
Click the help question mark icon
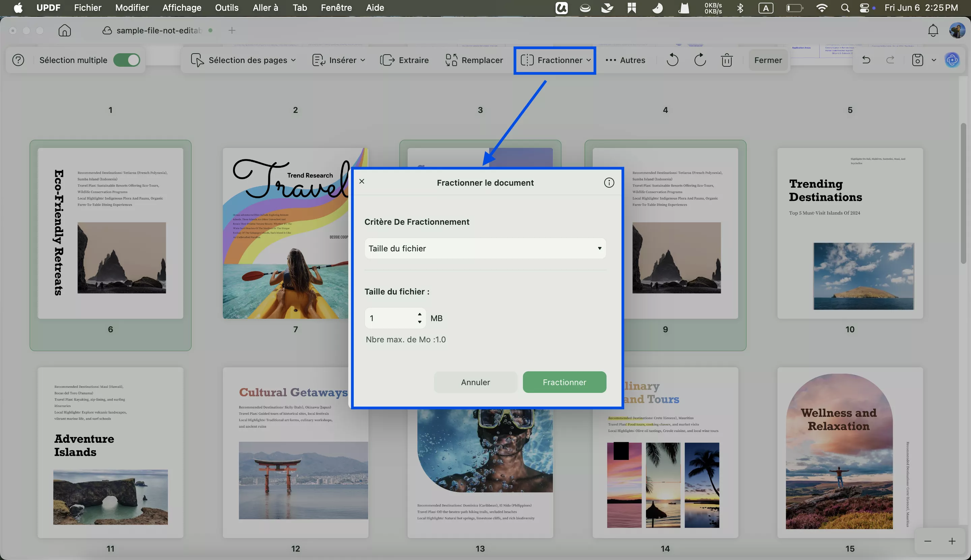point(18,60)
